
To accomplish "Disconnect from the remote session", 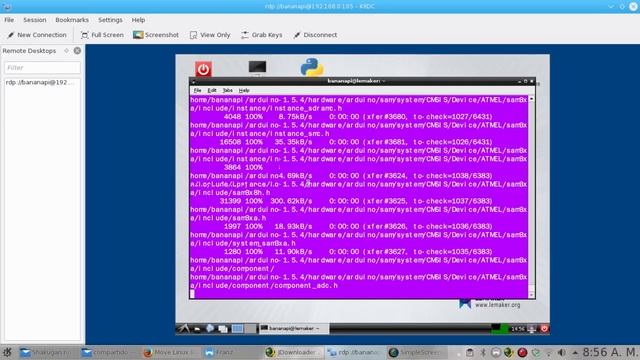I will click(315, 35).
